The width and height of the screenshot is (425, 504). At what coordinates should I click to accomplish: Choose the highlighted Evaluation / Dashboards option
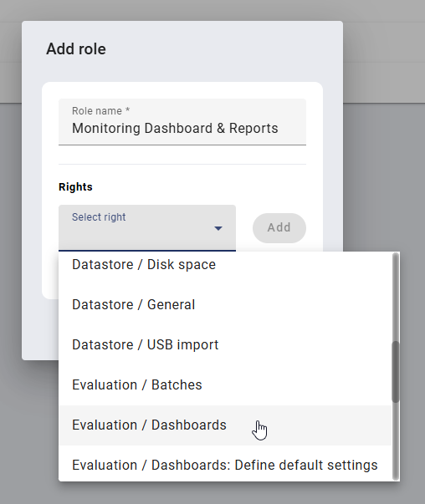[x=225, y=425]
